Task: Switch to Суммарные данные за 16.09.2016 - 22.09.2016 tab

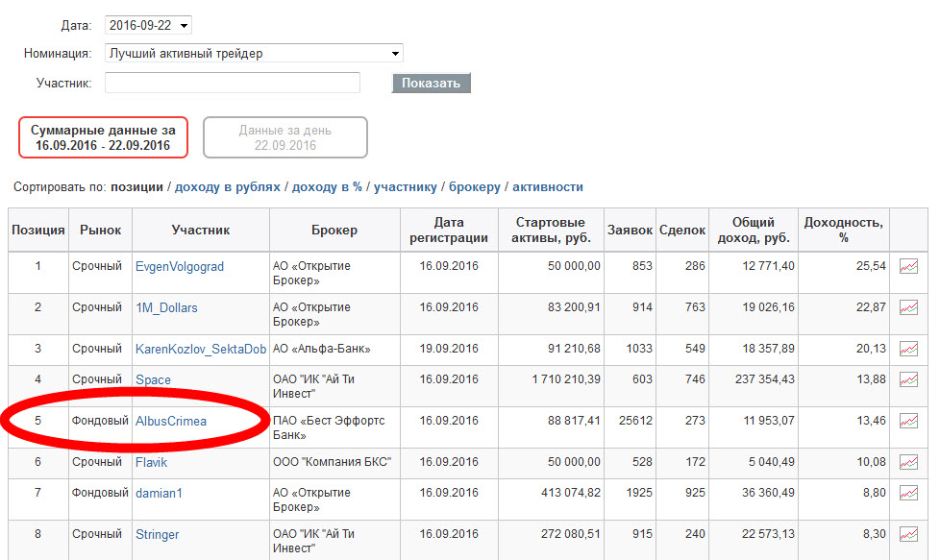Action: tap(103, 137)
